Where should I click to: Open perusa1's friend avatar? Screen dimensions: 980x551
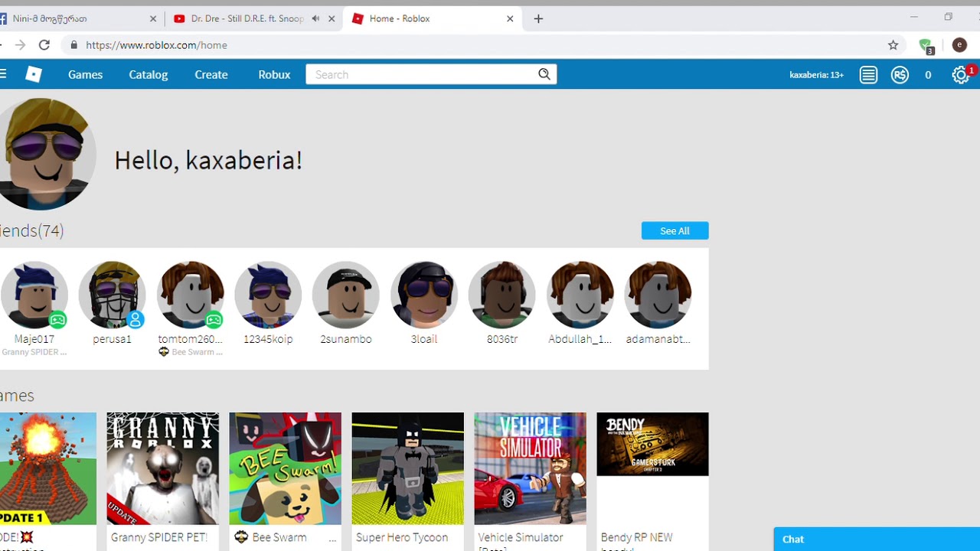click(113, 295)
